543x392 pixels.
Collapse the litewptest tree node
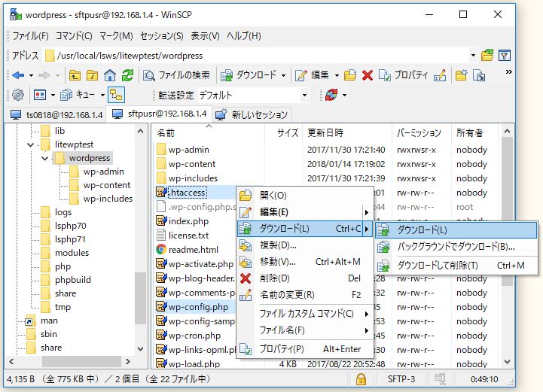[30, 144]
